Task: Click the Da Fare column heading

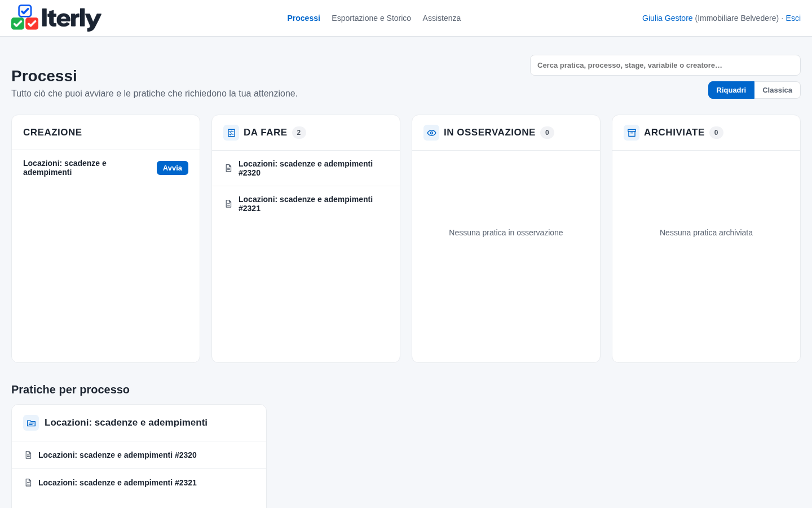Action: [265, 132]
